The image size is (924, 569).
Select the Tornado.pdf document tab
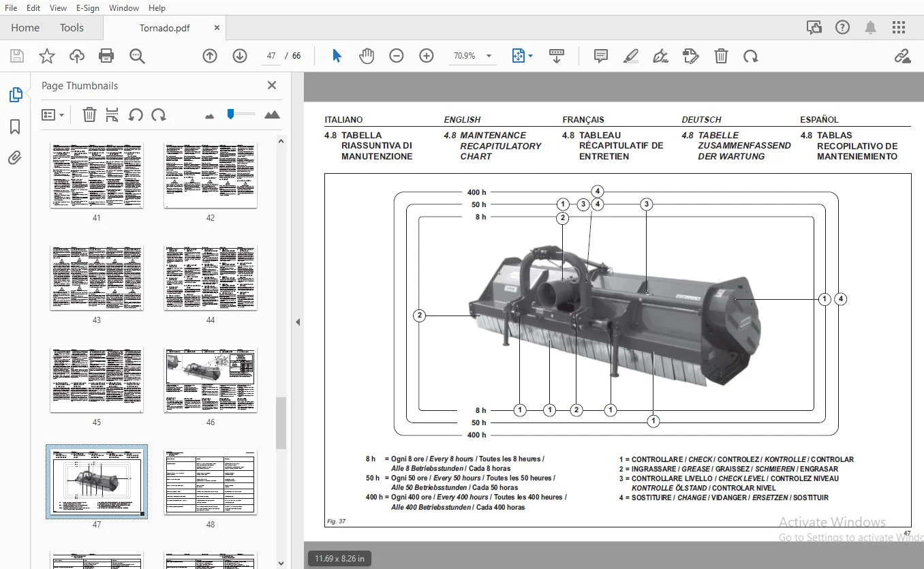pos(164,28)
